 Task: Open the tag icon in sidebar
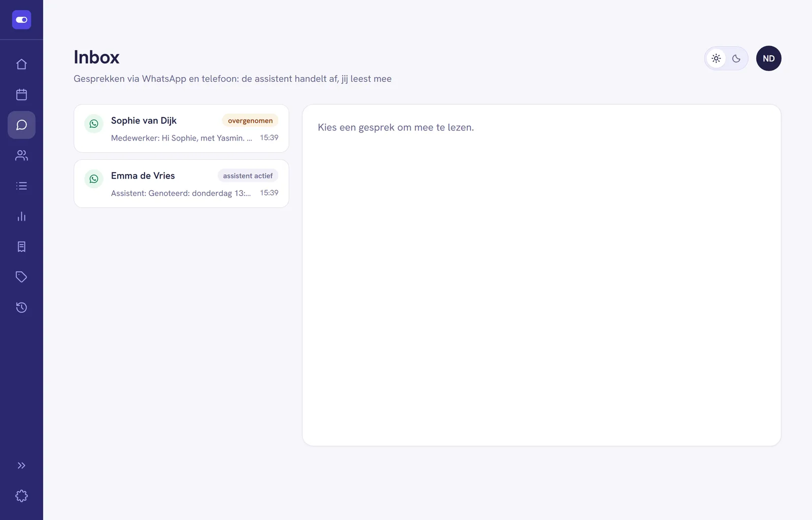point(21,277)
